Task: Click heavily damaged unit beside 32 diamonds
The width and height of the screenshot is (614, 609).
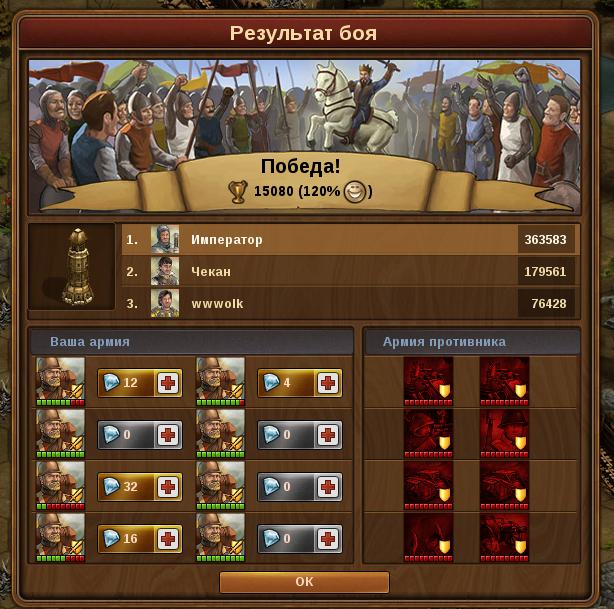Action: point(60,486)
